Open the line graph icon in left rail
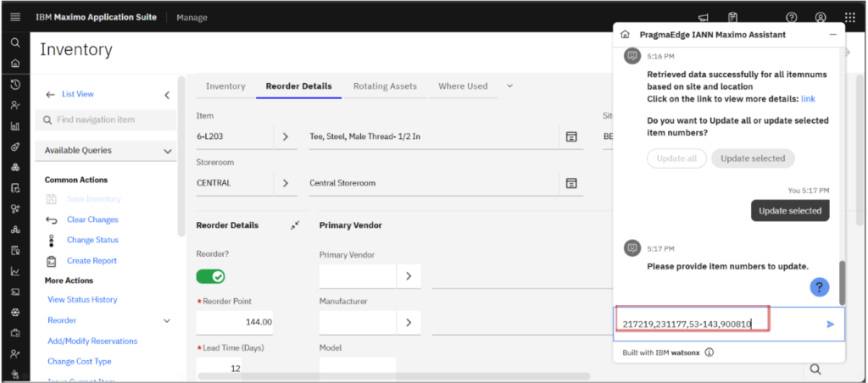The height and width of the screenshot is (383, 868). coord(15,271)
